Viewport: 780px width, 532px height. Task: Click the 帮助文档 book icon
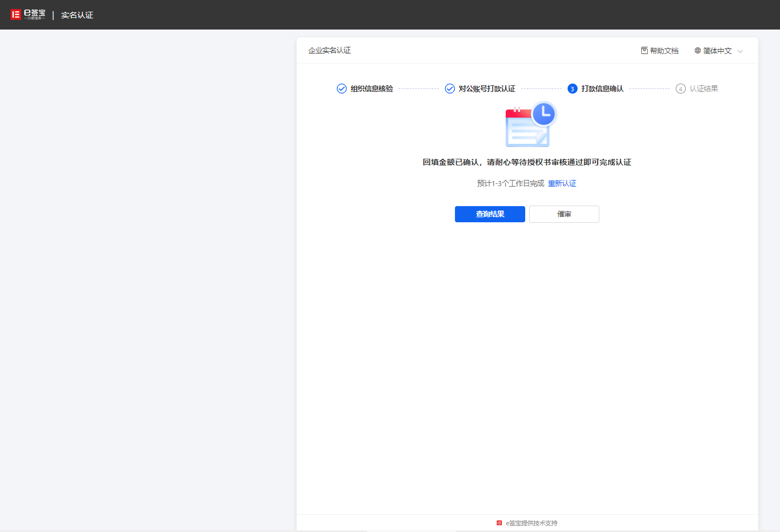pyautogui.click(x=644, y=51)
